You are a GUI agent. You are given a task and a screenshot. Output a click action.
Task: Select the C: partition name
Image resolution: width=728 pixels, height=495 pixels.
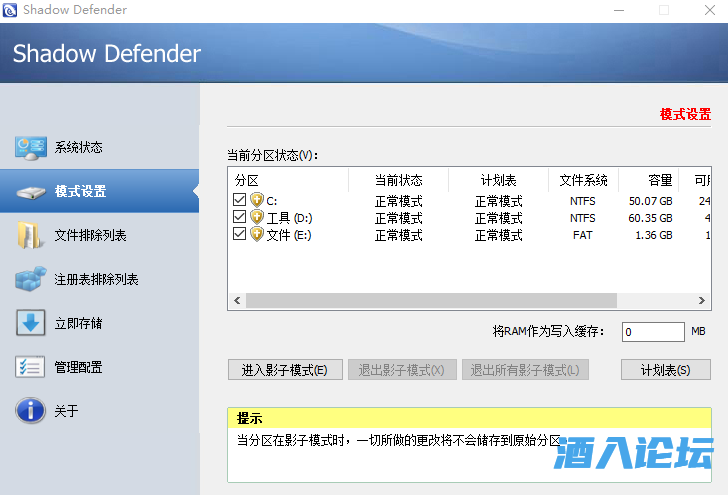pyautogui.click(x=272, y=201)
